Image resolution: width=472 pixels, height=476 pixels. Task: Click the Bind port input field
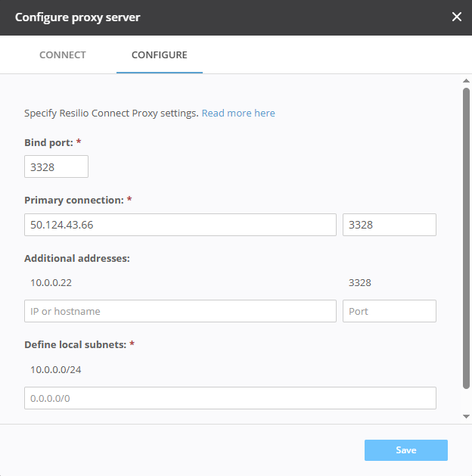(x=56, y=166)
